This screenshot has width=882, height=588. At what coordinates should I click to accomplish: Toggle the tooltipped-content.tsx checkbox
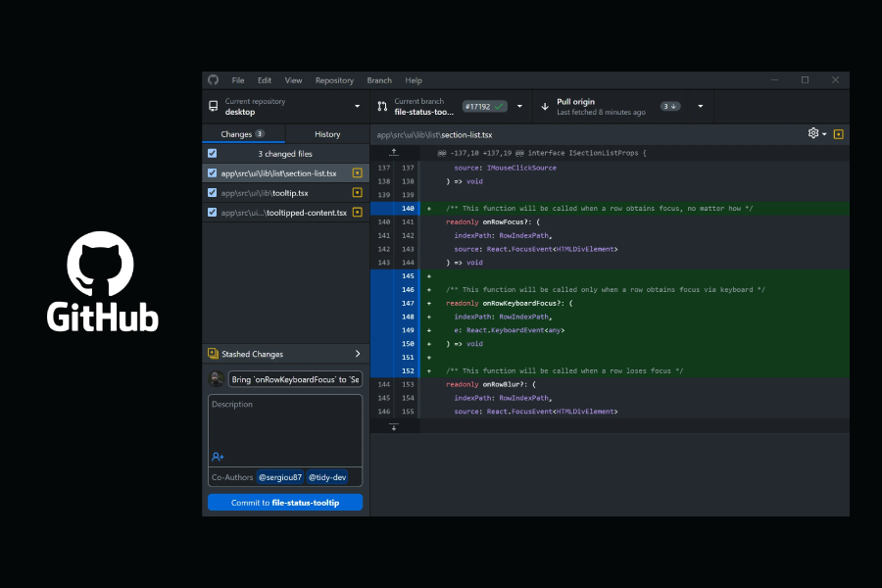(213, 212)
